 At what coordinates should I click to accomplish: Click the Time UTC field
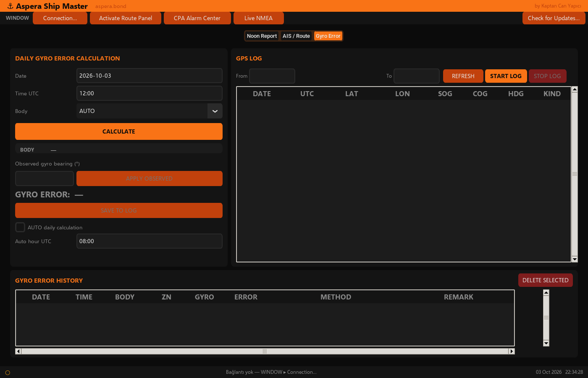point(150,93)
